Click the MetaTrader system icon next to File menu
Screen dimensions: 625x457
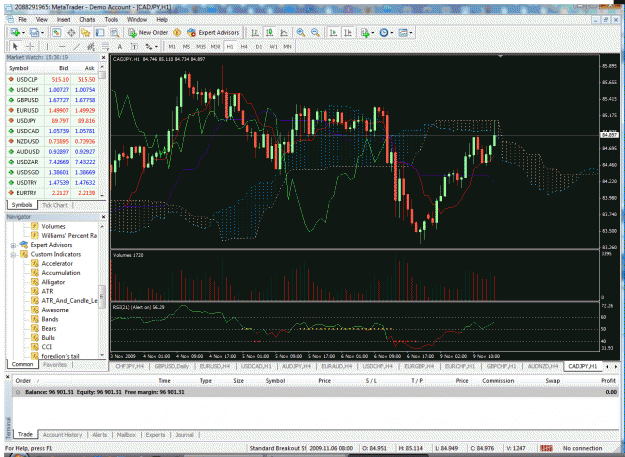(x=10, y=19)
